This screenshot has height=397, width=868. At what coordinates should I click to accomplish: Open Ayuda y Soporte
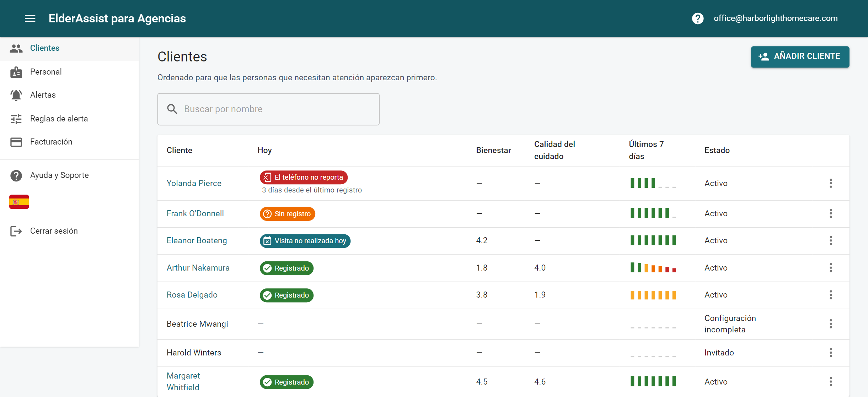[x=70, y=175]
